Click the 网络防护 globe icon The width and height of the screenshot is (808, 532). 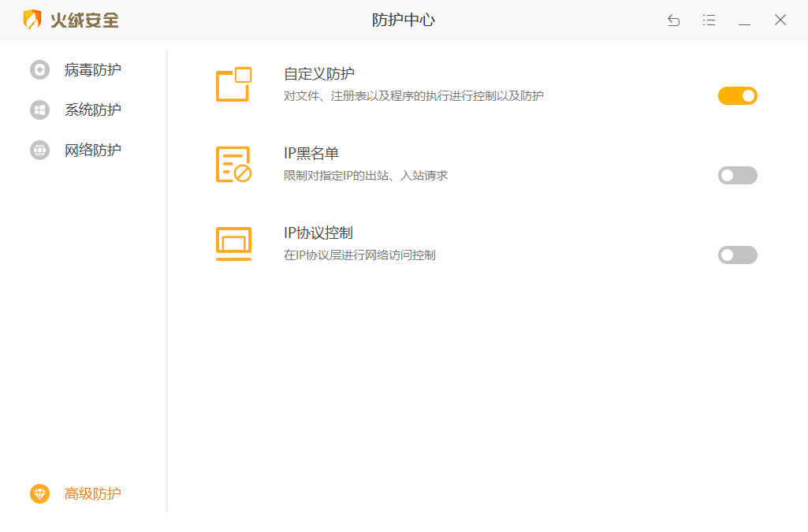(x=39, y=150)
